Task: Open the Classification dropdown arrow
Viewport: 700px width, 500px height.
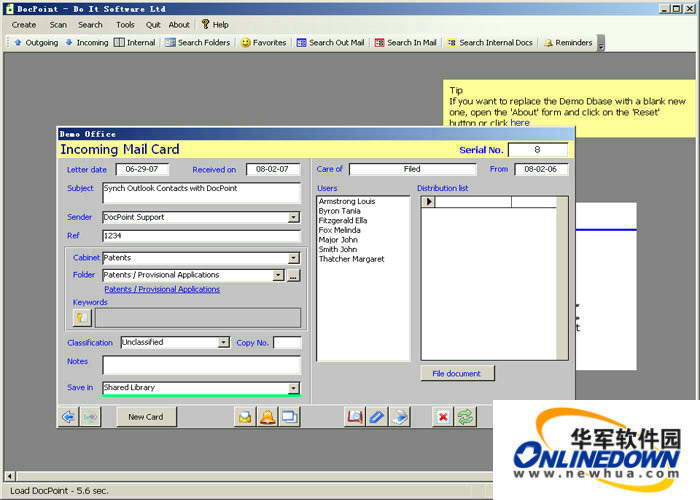Action: (x=223, y=342)
